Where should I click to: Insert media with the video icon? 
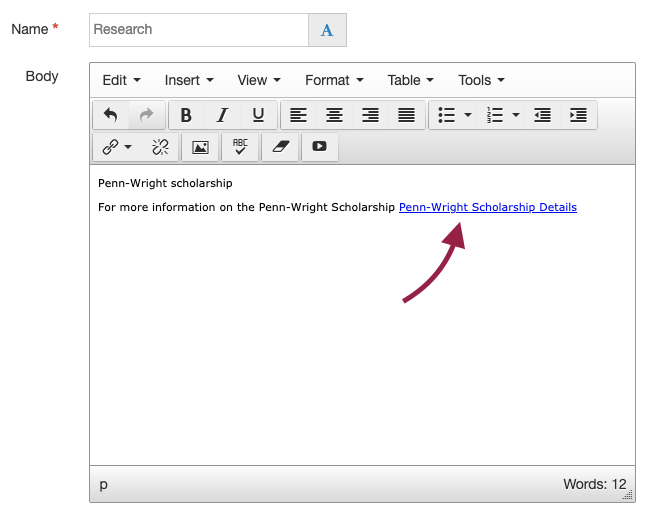[x=319, y=147]
